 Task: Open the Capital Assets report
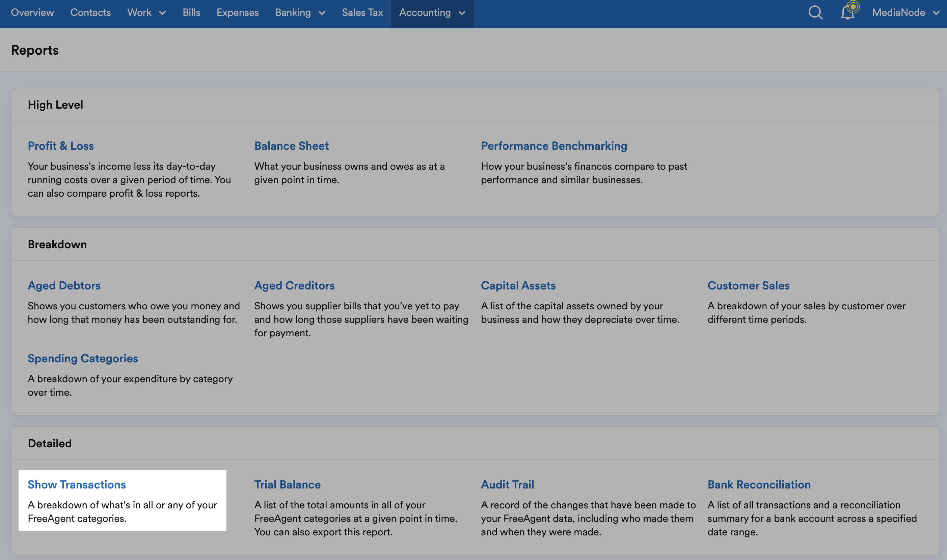pyautogui.click(x=518, y=286)
